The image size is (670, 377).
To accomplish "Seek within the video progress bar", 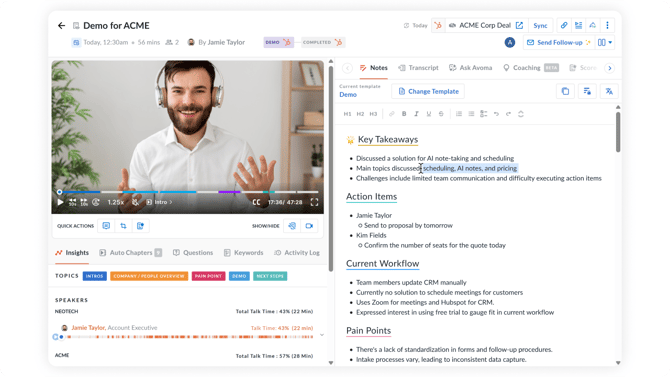I will click(x=188, y=192).
